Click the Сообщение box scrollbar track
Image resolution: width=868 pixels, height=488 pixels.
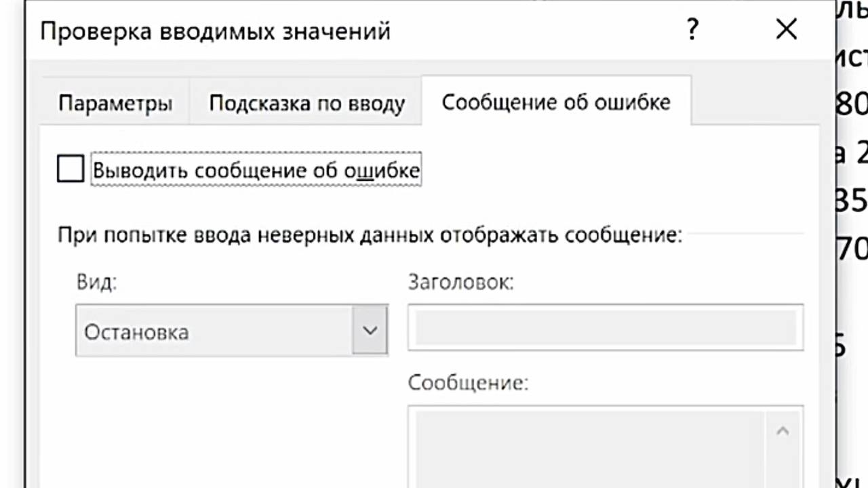(783, 461)
